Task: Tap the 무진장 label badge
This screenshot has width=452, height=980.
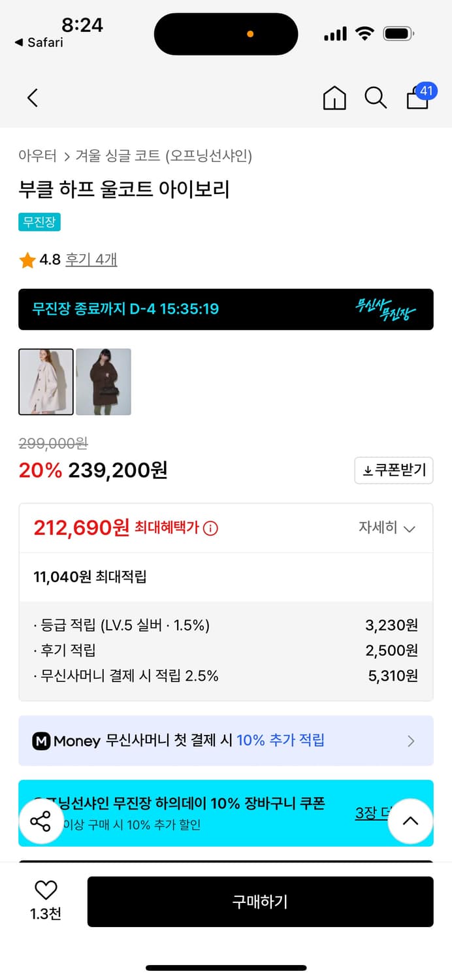Action: point(39,222)
